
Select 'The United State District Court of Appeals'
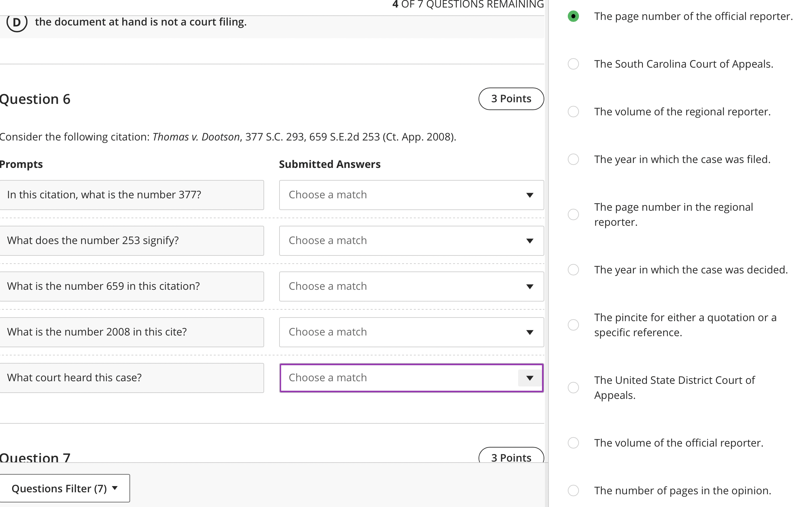573,387
